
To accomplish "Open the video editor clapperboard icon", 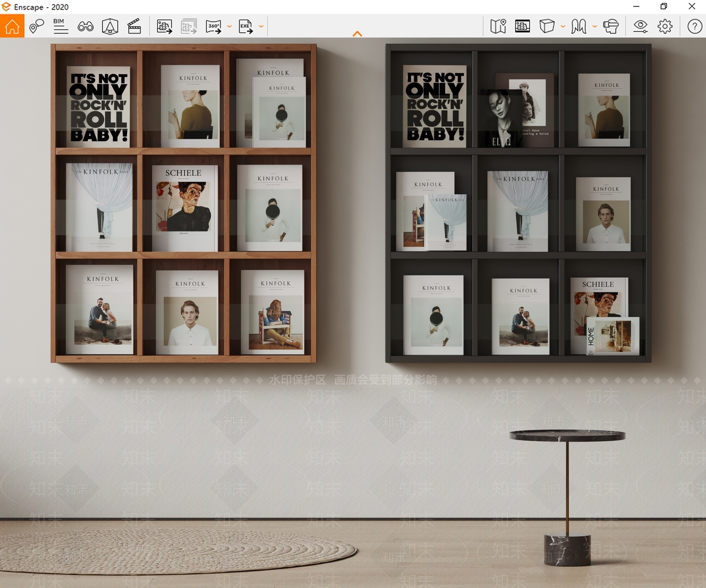I will pyautogui.click(x=134, y=26).
